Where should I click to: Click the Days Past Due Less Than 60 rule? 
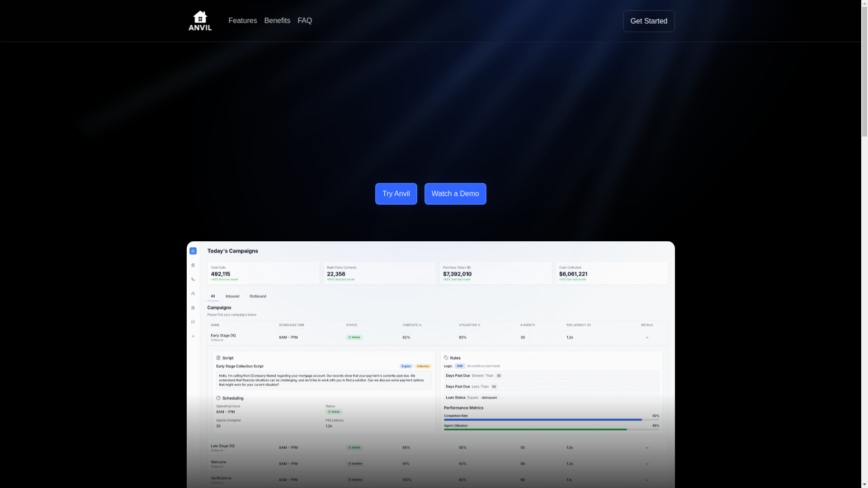(552, 387)
